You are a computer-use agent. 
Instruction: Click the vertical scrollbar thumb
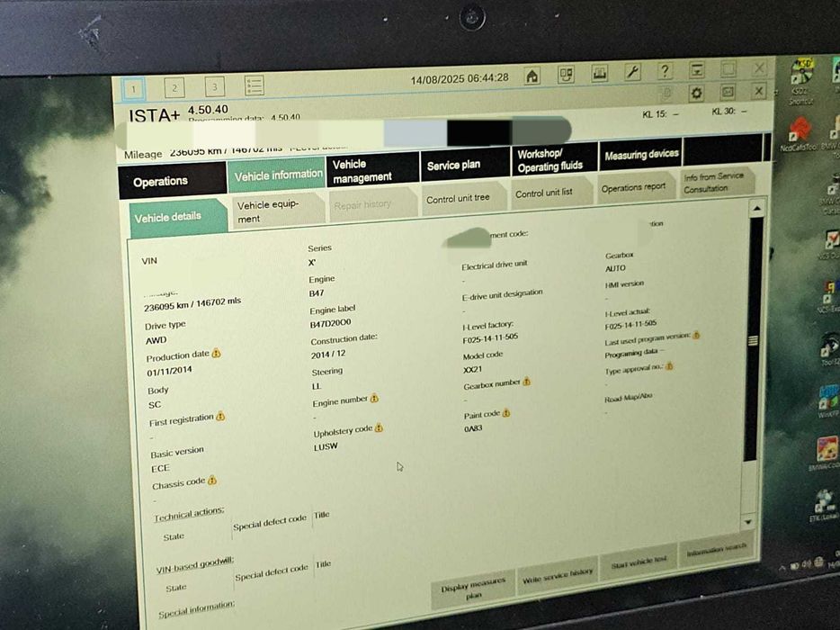click(752, 339)
